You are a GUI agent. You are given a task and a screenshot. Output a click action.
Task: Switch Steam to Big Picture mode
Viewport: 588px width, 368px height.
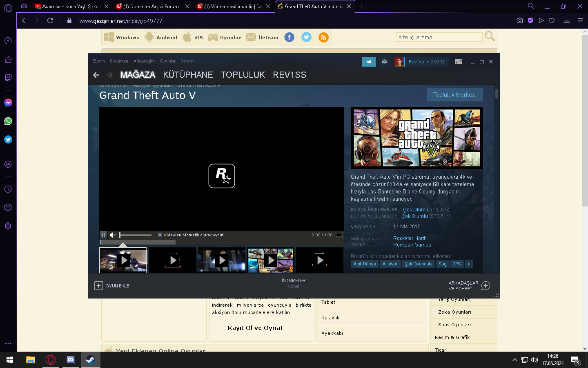point(459,62)
